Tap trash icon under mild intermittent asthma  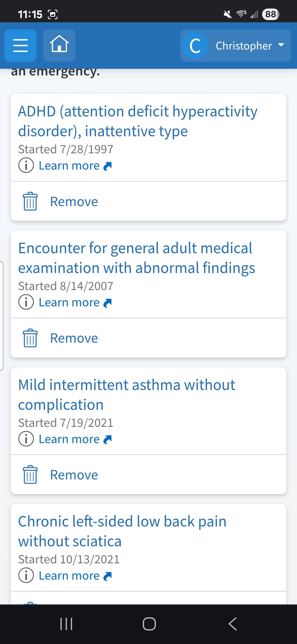click(30, 475)
